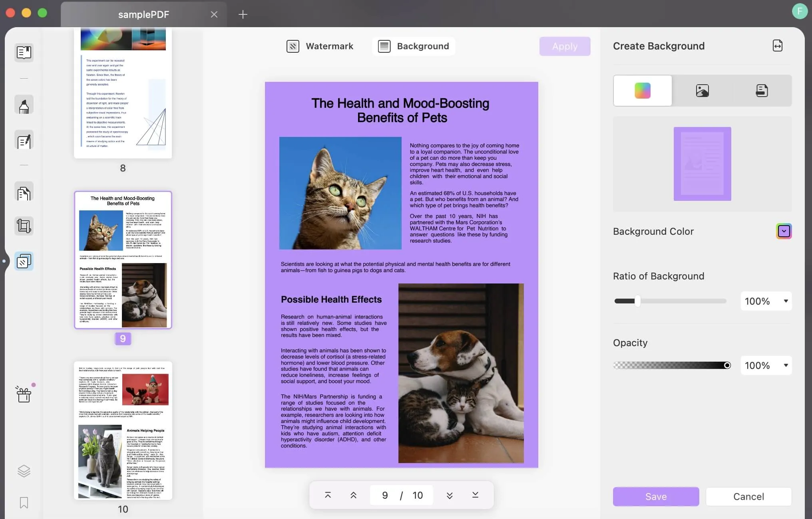
Task: Open the layers stack icon
Action: point(24,471)
